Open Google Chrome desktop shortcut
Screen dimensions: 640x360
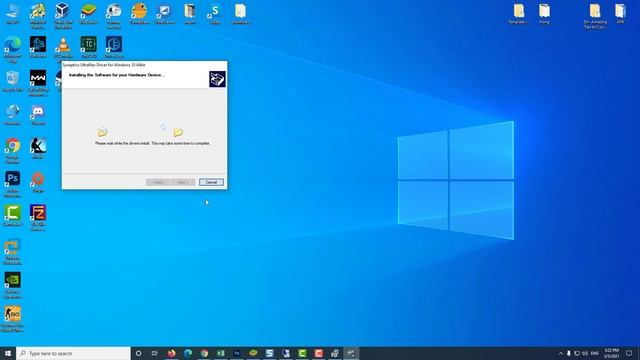pyautogui.click(x=12, y=151)
